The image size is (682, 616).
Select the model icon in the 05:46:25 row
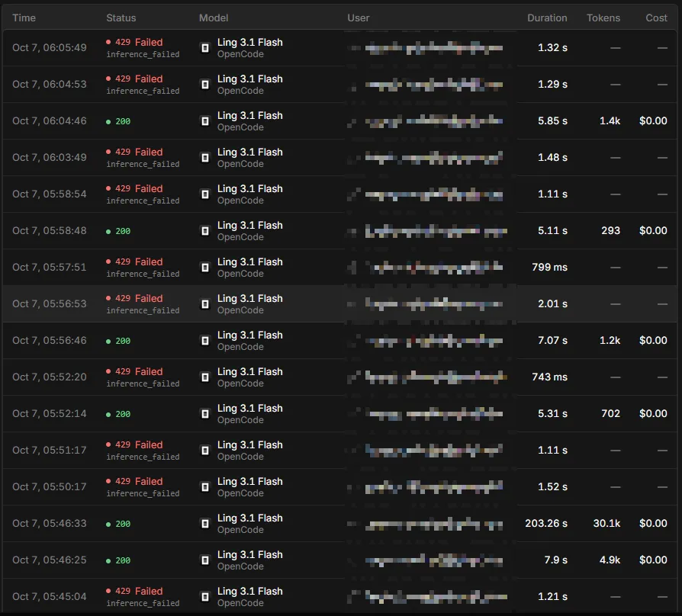tap(205, 560)
